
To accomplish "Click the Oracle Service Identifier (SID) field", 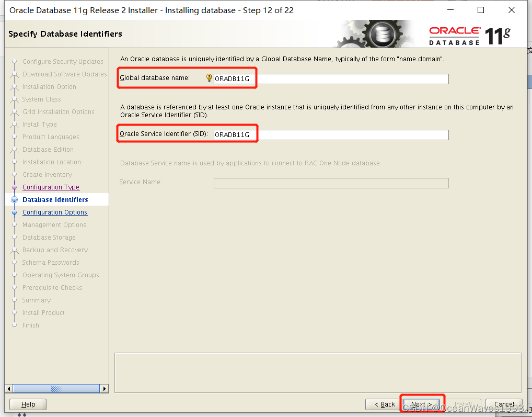I will point(331,135).
